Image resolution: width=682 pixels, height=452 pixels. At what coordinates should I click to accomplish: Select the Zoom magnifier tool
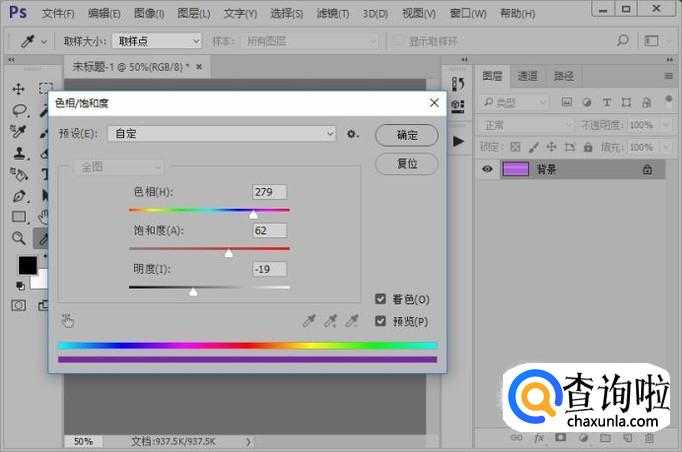[x=19, y=238]
